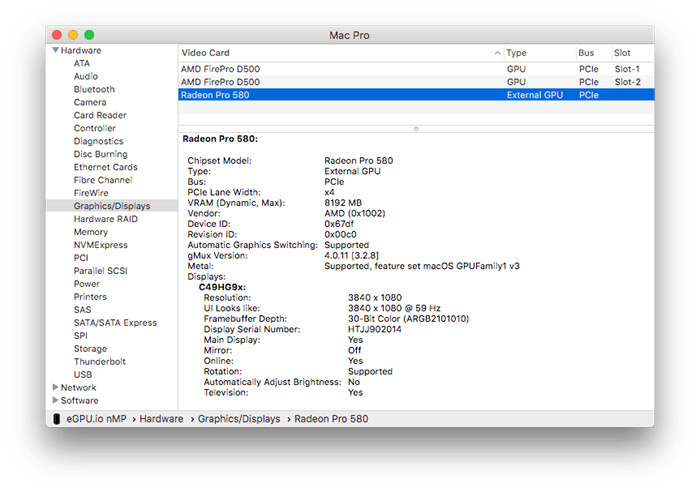This screenshot has height=492, width=700.
Task: Expand the Software section
Action: (x=55, y=401)
